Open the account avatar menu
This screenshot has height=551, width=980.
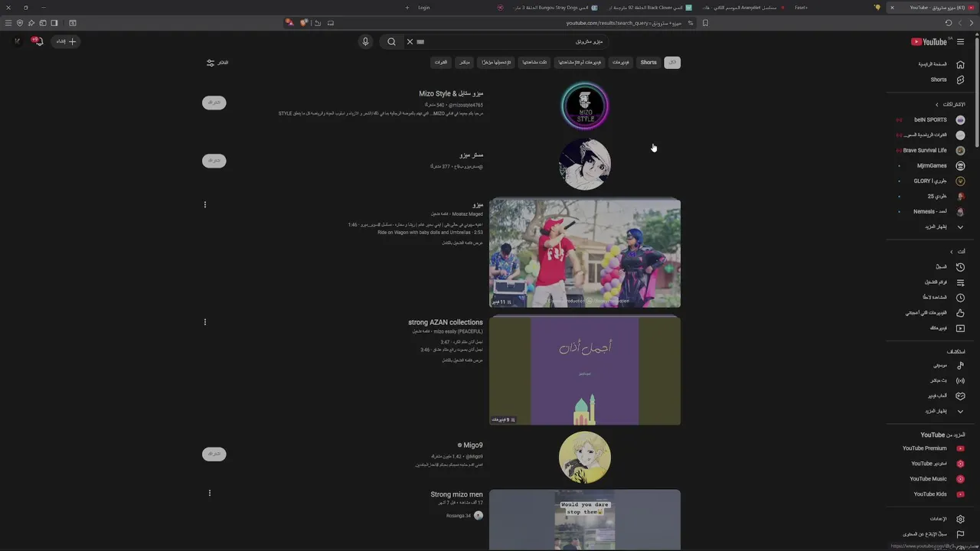tap(17, 41)
